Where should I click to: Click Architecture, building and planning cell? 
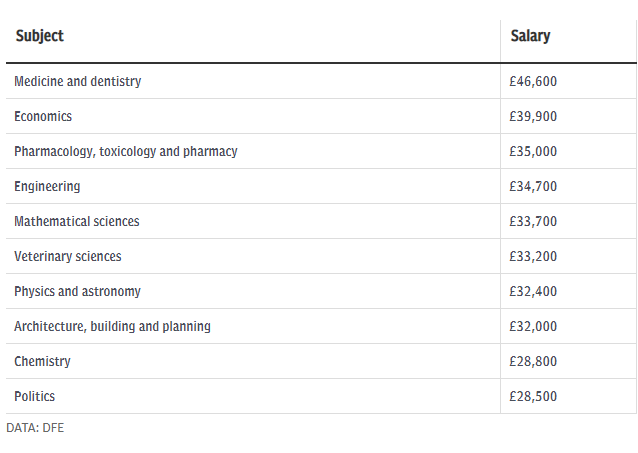coord(112,326)
